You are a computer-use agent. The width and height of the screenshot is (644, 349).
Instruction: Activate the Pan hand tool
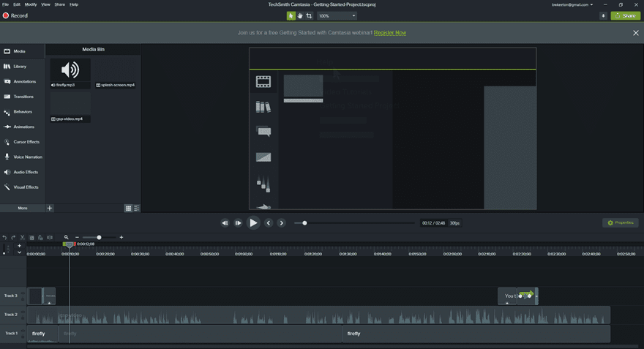click(x=300, y=15)
